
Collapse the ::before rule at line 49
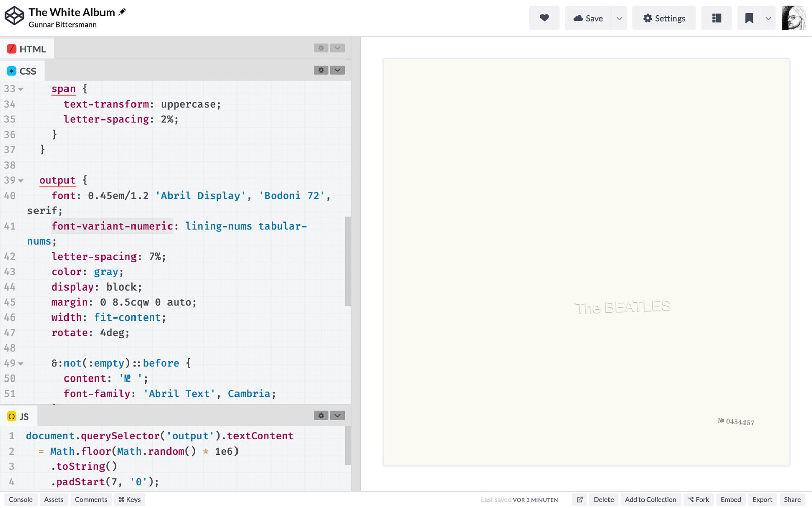tap(21, 363)
